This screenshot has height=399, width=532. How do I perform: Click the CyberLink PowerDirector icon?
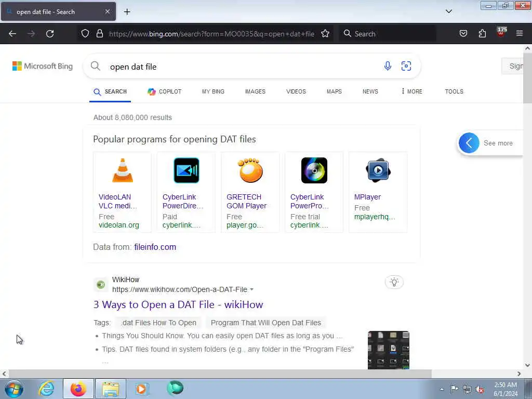(187, 170)
